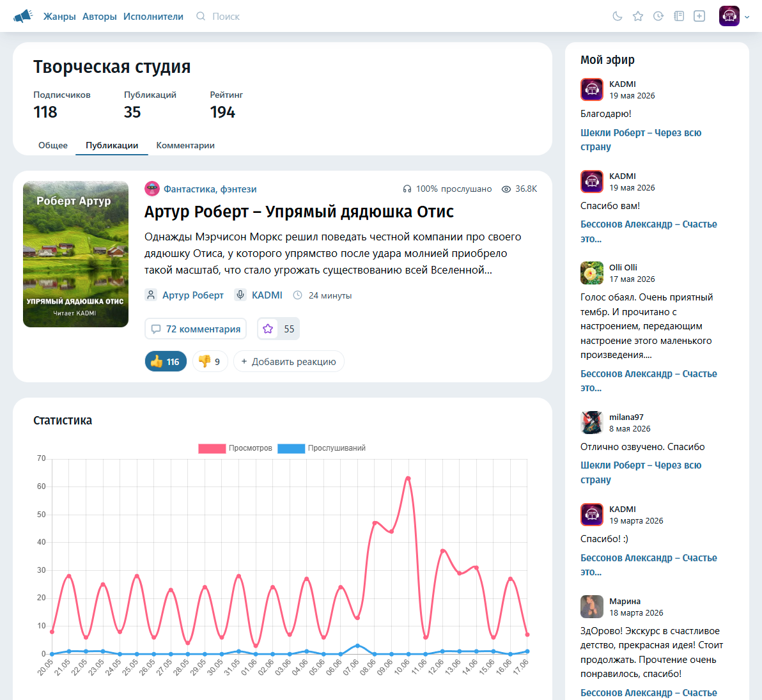Open author link Артур Роберт
The width and height of the screenshot is (762, 700).
coord(193,295)
